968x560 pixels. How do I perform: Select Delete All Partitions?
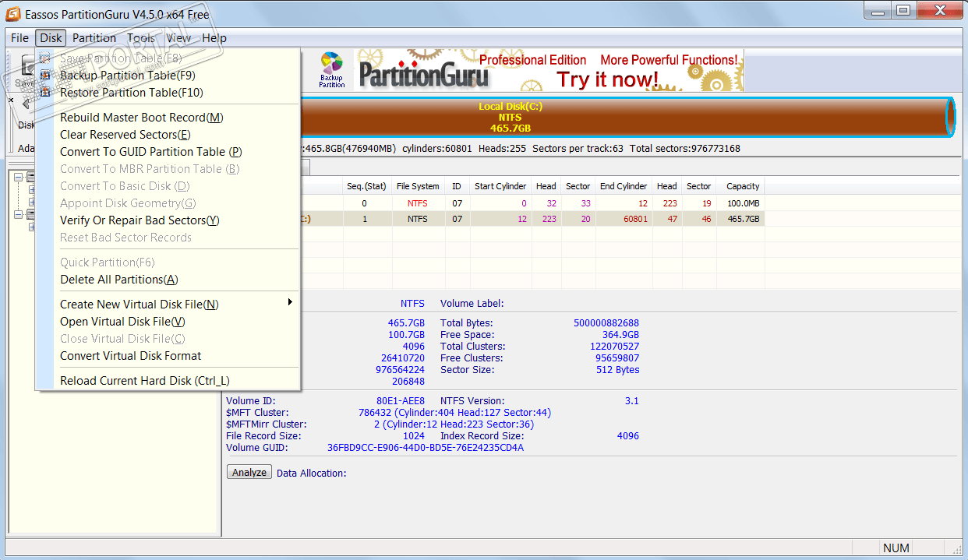(x=168, y=280)
